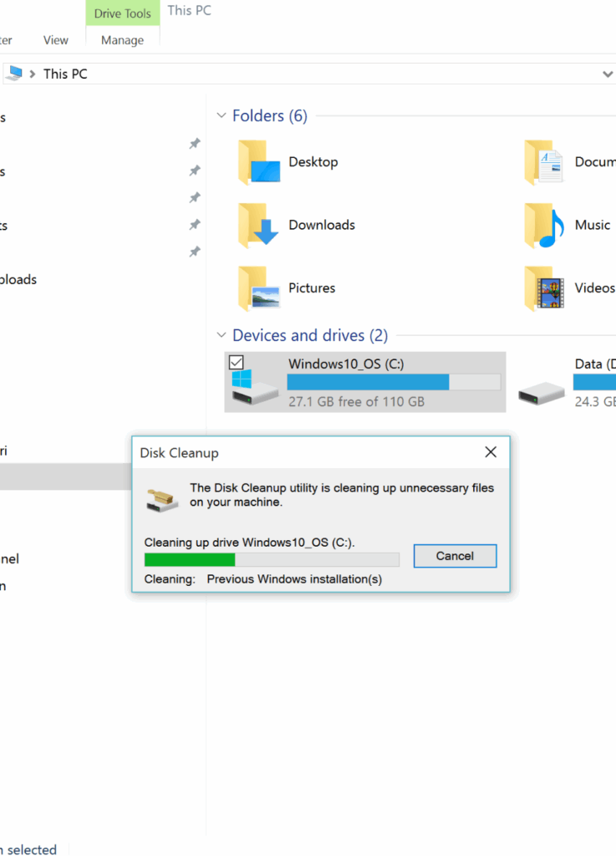Image resolution: width=616 pixels, height=856 pixels.
Task: Click the 'Cleaning:' label
Action: pos(170,579)
